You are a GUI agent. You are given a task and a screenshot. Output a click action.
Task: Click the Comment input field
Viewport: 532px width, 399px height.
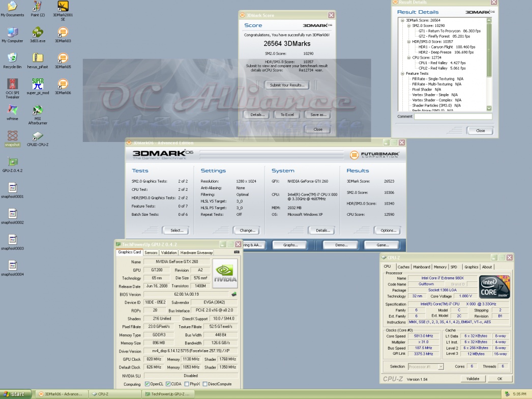453,117
